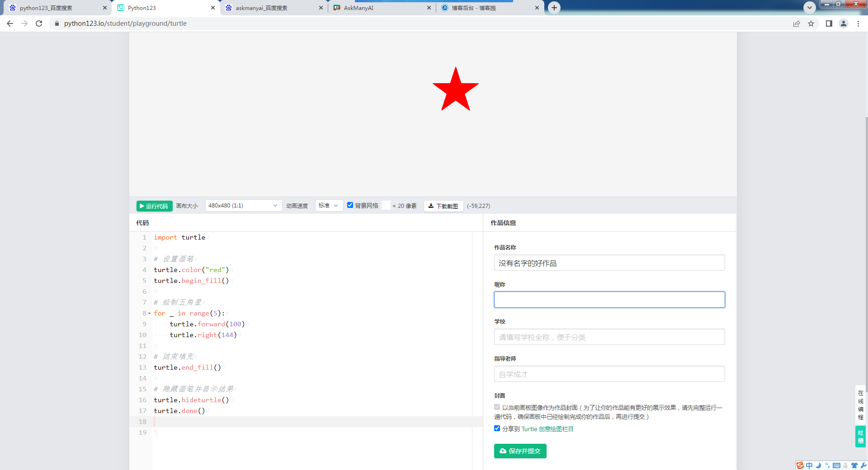Close the 博客后台 - 博客园 tab

(x=537, y=8)
